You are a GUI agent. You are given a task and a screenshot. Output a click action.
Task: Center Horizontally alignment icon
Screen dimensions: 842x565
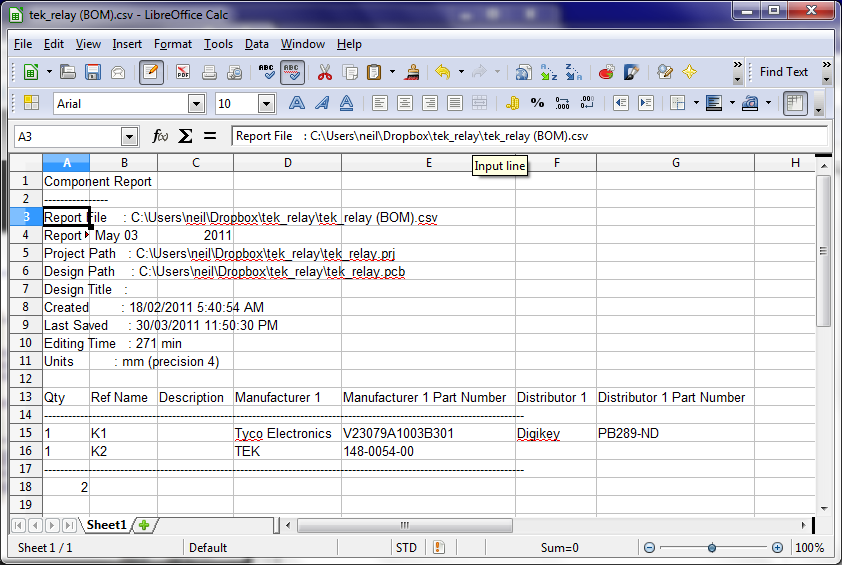[405, 103]
